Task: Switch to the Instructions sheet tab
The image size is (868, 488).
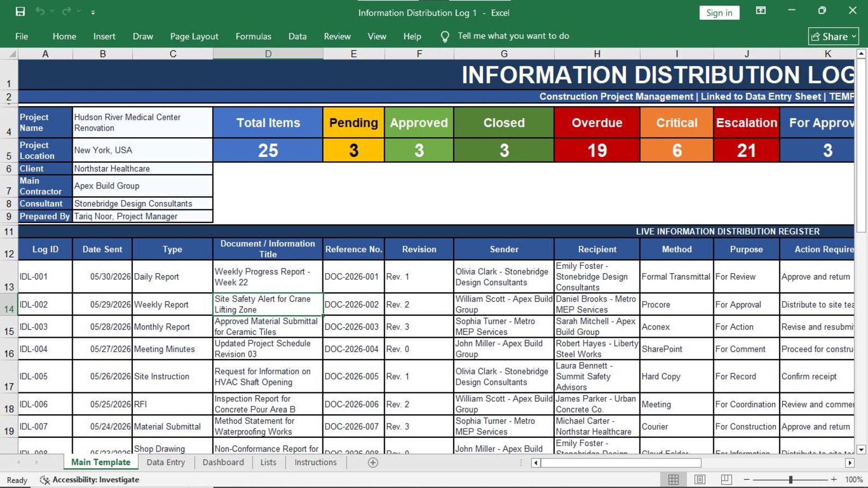Action: click(315, 462)
